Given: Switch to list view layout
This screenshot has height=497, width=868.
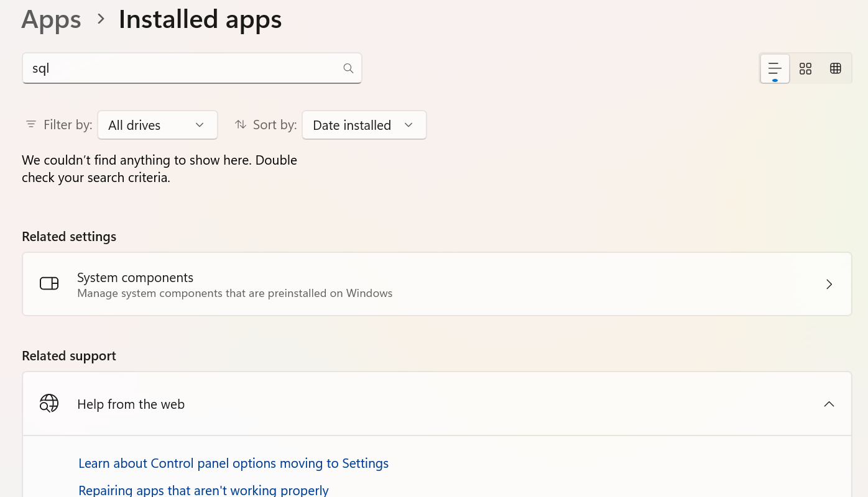Looking at the screenshot, I should tap(775, 68).
